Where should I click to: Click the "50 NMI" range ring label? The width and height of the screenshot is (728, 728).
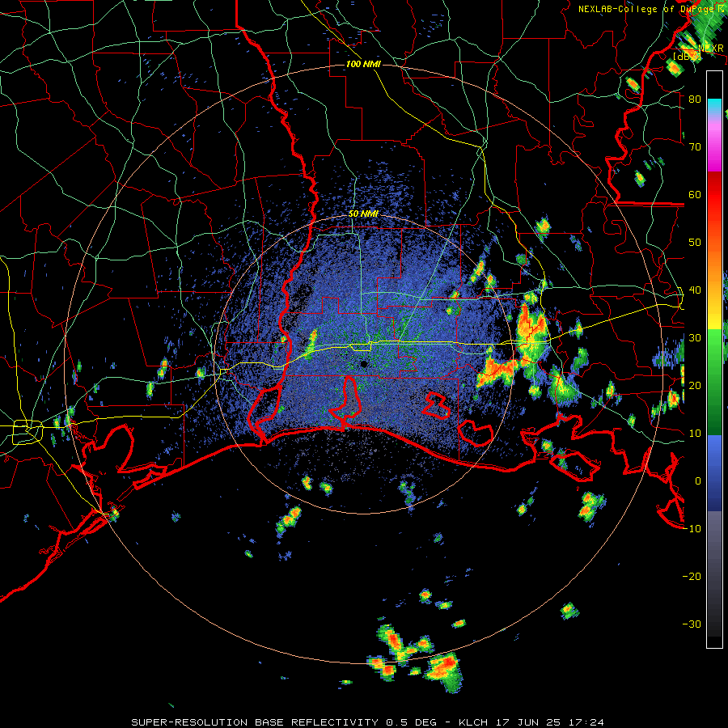(363, 214)
